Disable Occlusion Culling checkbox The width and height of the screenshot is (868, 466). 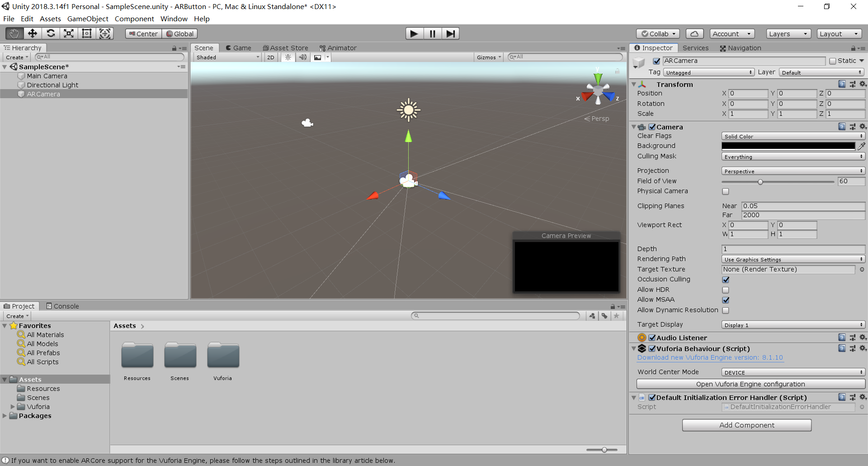coord(726,280)
